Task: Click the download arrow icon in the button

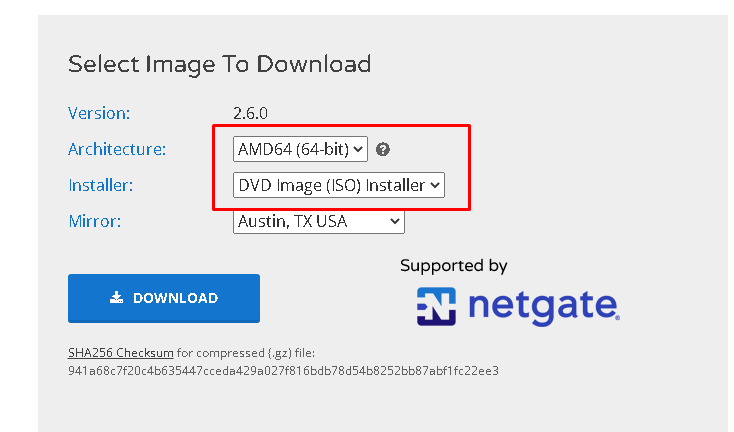Action: coord(116,298)
